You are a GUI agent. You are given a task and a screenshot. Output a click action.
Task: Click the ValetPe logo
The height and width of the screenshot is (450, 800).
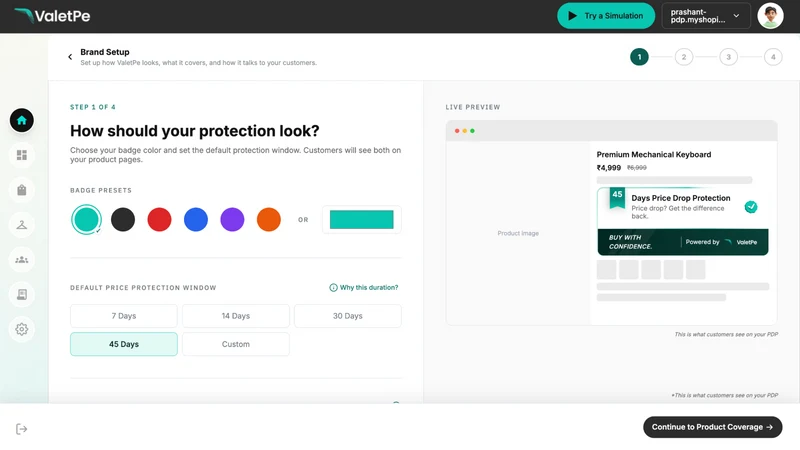52,16
